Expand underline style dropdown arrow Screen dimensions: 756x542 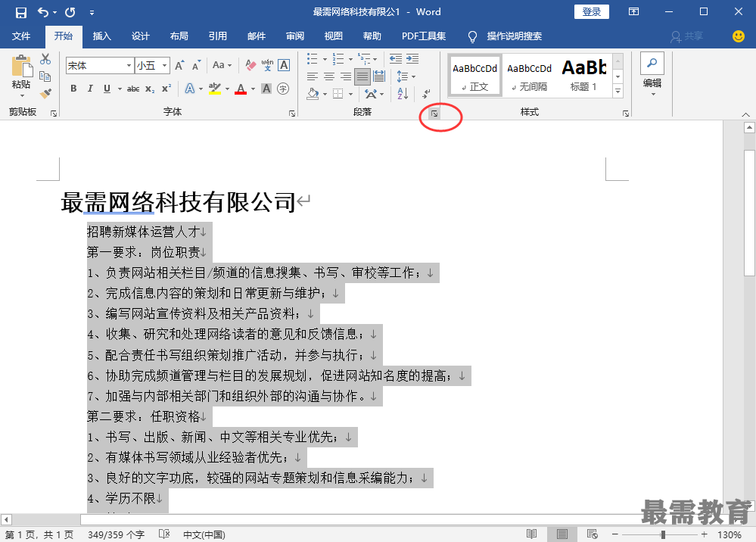pos(120,89)
